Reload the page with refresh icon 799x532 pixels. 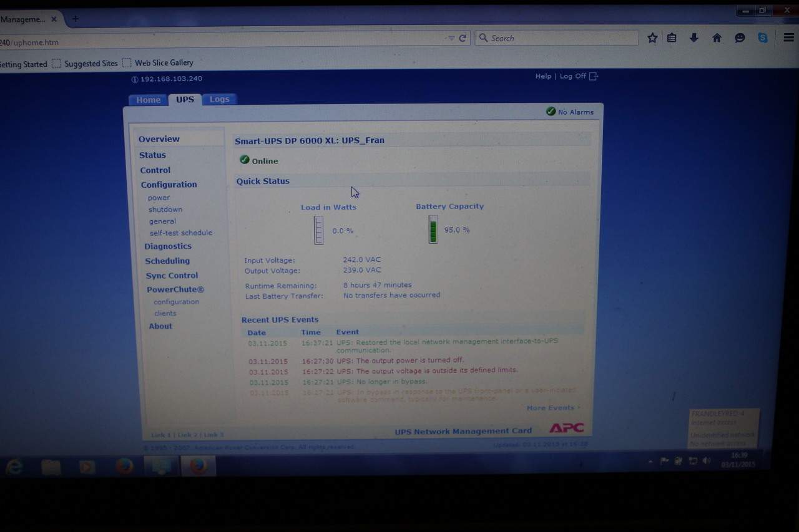[463, 38]
